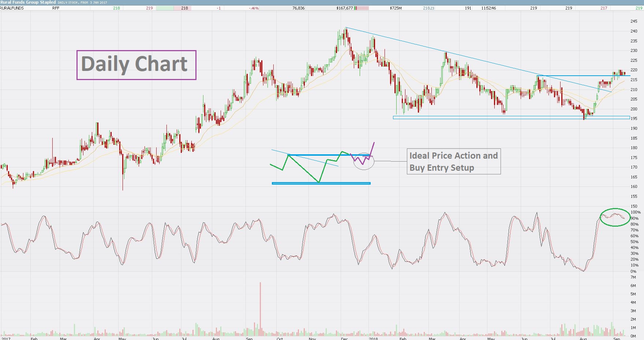Click the 2017 label on the date axis
This screenshot has width=644, height=340.
[6, 339]
